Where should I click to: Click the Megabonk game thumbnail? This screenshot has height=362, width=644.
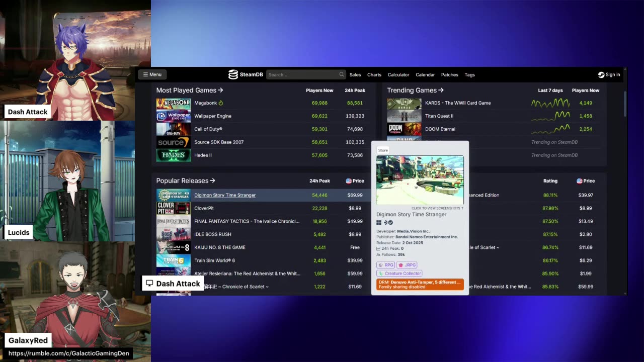174,103
